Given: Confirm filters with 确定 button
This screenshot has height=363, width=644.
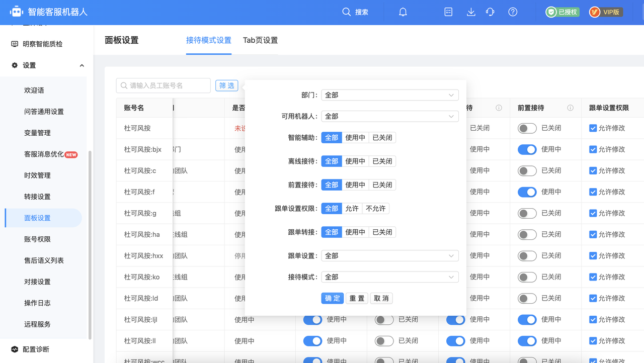Looking at the screenshot, I should click(x=333, y=298).
